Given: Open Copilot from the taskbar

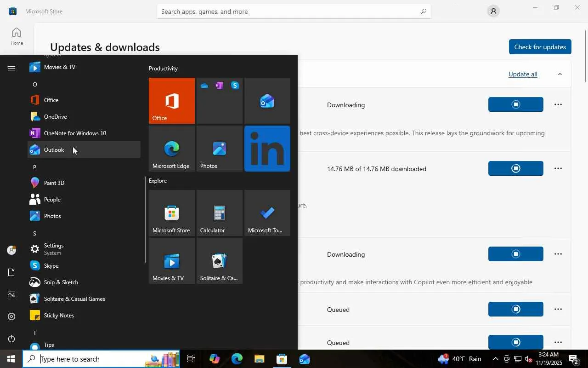Looking at the screenshot, I should (x=215, y=359).
